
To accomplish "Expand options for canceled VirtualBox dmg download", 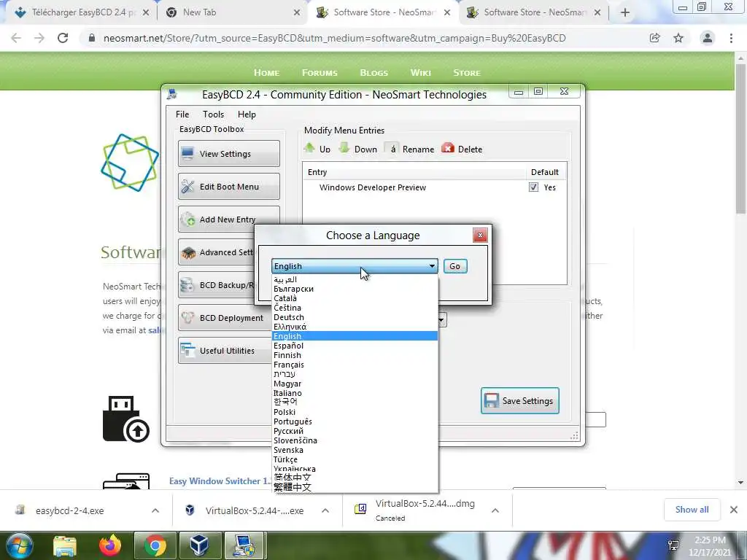I will 495,510.
